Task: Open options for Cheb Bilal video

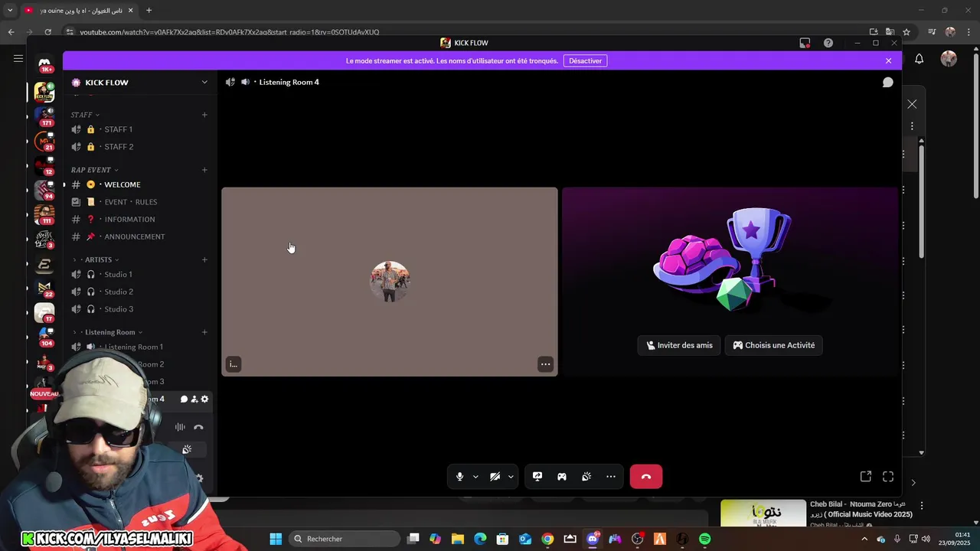Action: 922,506
